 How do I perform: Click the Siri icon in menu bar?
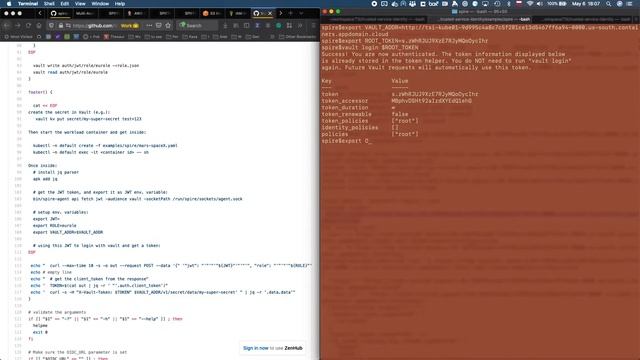pos(619,4)
